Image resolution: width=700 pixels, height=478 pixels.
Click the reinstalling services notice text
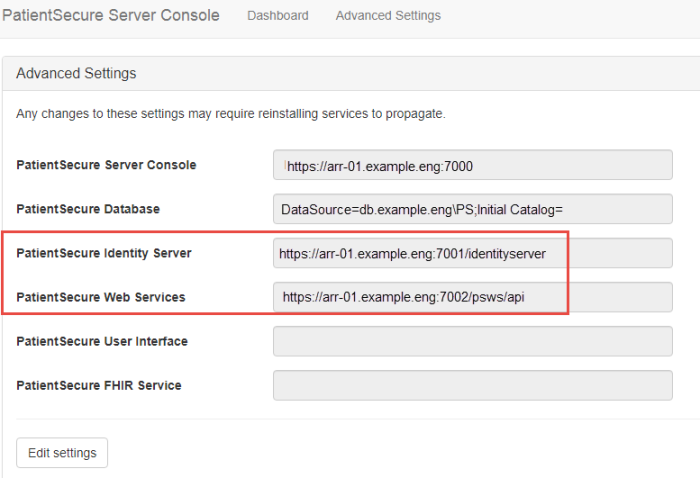pyautogui.click(x=230, y=114)
